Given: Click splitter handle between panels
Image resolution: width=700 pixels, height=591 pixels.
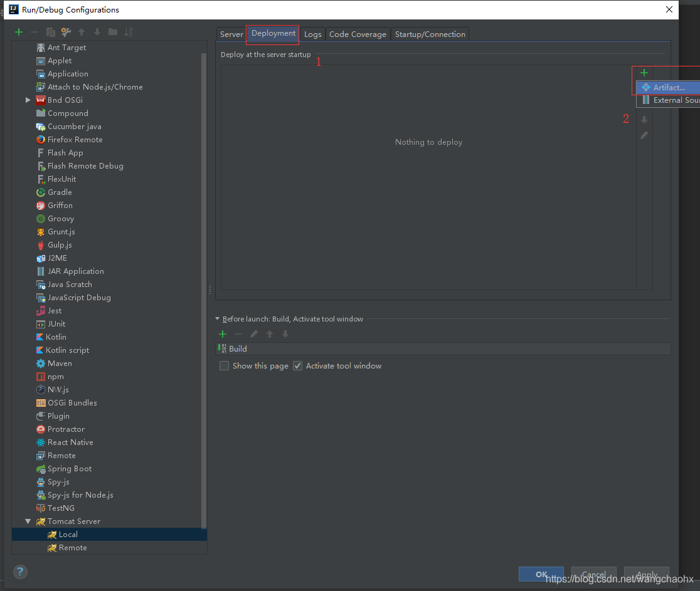Looking at the screenshot, I should pyautogui.click(x=210, y=290).
